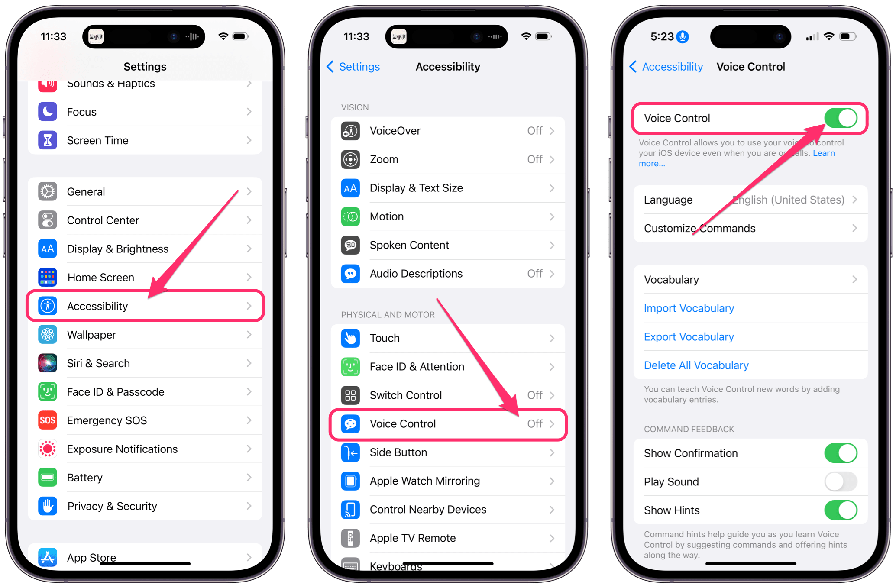The image size is (896, 588).
Task: Open Voice Control settings option
Action: 448,423
